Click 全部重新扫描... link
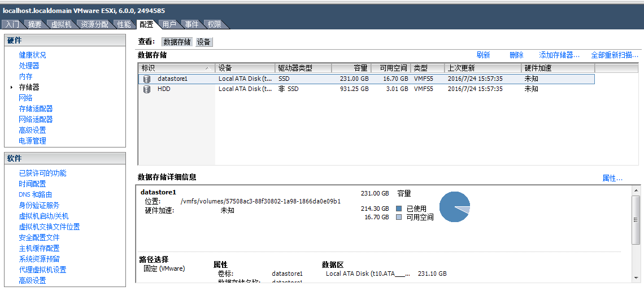The image size is (644, 295). (615, 55)
